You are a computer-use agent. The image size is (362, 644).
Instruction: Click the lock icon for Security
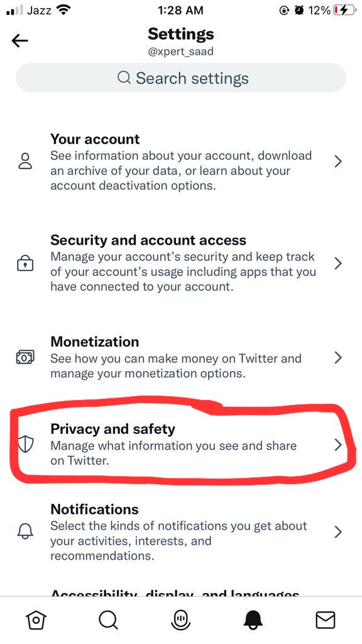pyautogui.click(x=25, y=264)
